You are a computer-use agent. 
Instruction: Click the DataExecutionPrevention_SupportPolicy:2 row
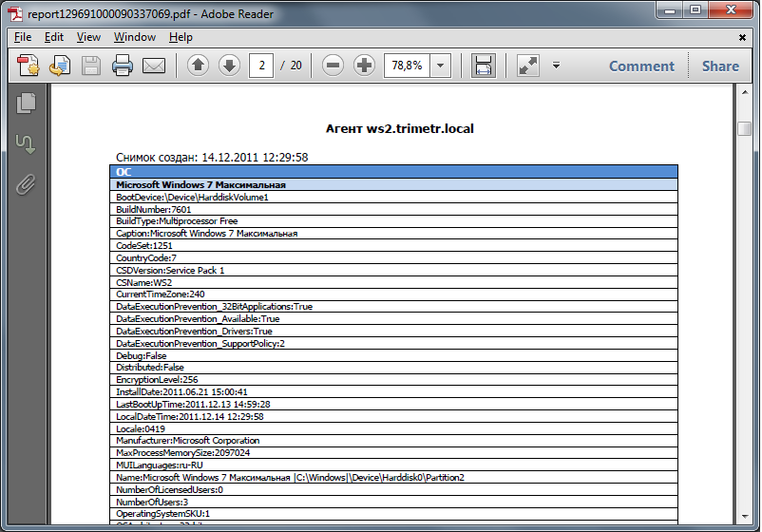[393, 344]
